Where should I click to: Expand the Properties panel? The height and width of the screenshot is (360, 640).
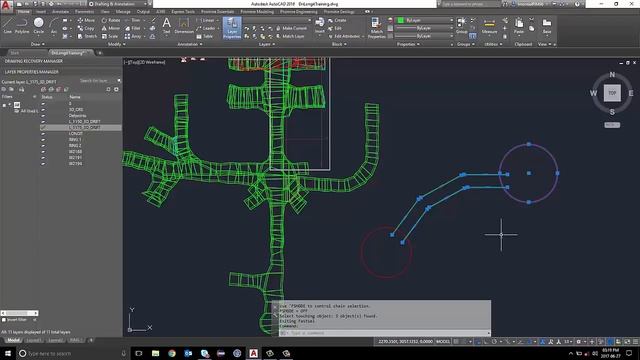coord(408,44)
